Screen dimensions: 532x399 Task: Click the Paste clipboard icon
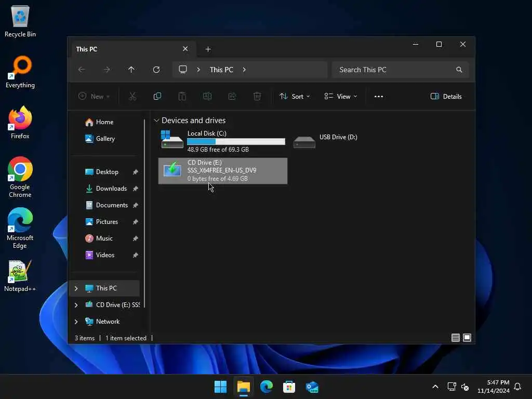click(182, 96)
